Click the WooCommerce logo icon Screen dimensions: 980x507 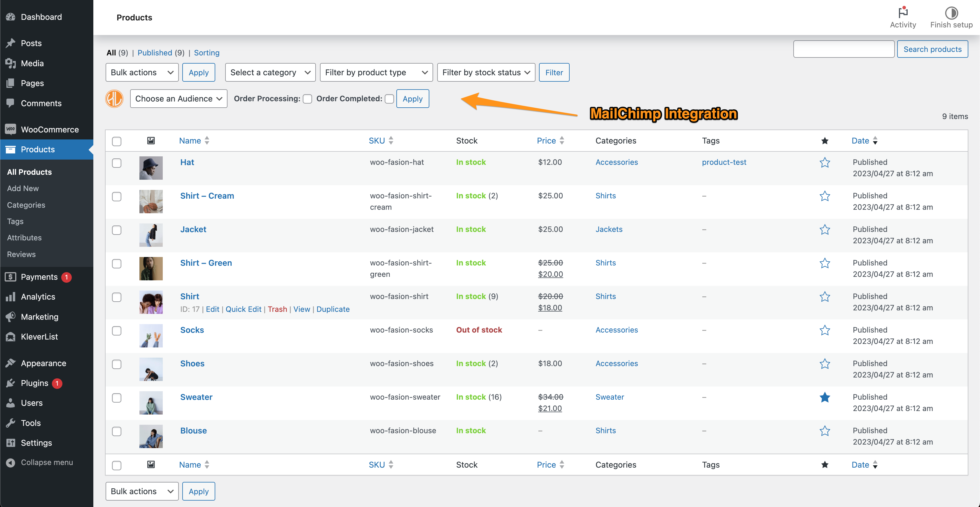coord(11,129)
